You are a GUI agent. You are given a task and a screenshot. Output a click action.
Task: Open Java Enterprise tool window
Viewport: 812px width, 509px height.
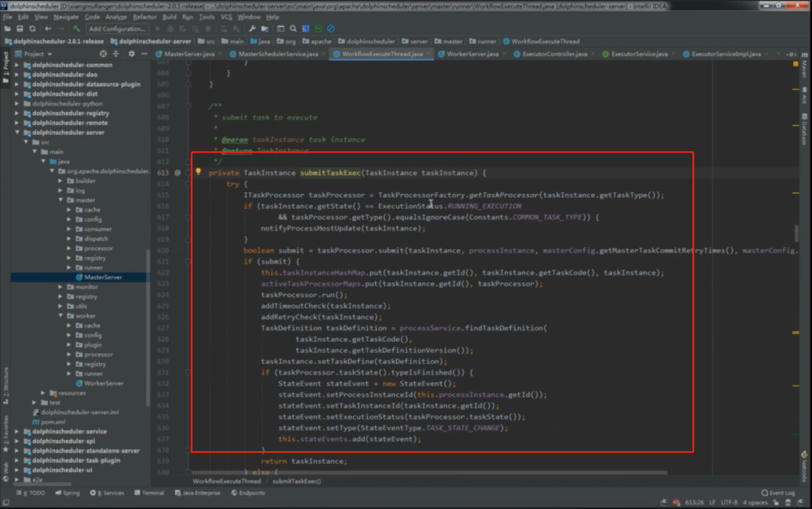coord(198,493)
